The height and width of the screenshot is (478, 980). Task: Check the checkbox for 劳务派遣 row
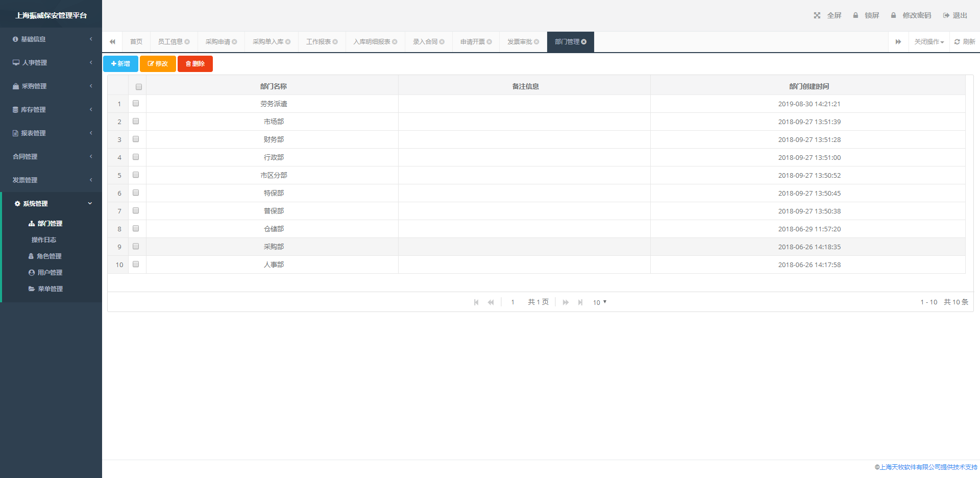pyautogui.click(x=136, y=103)
